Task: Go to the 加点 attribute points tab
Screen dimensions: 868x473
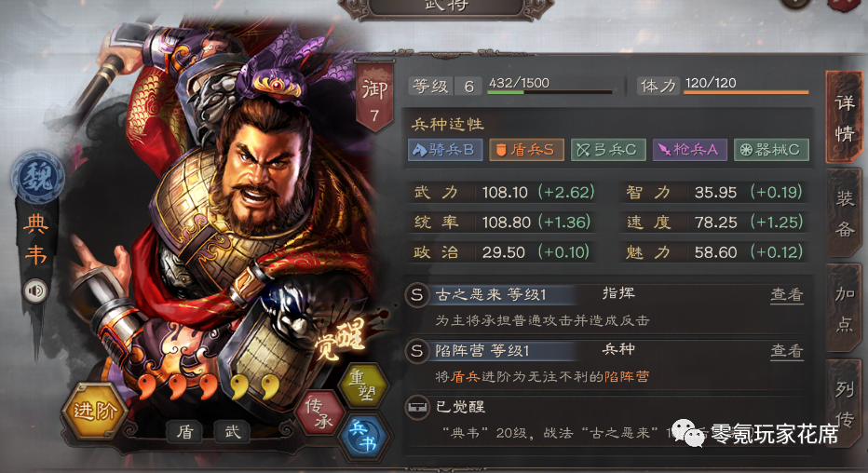Action: click(x=844, y=308)
